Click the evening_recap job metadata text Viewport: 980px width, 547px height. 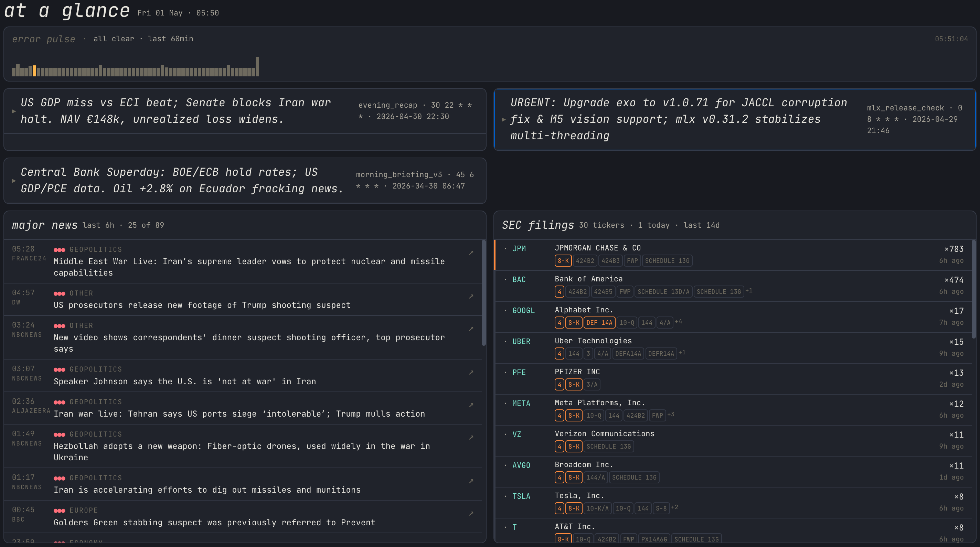tap(415, 111)
